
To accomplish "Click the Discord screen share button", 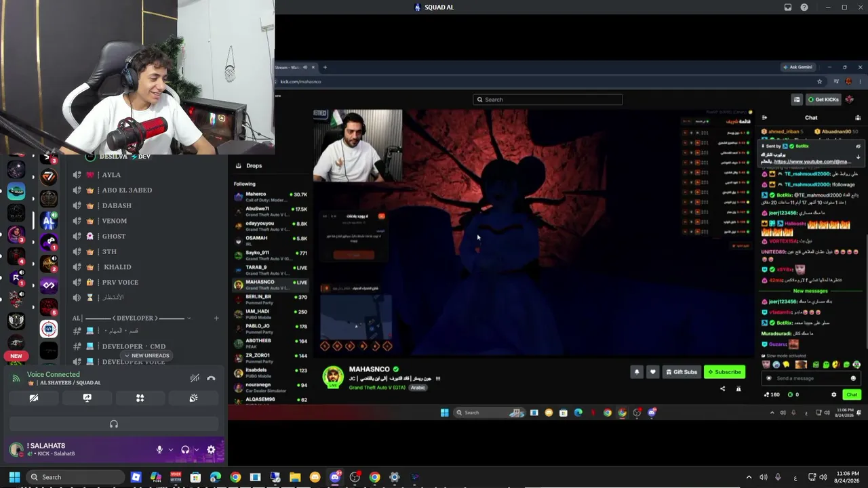I will (87, 398).
